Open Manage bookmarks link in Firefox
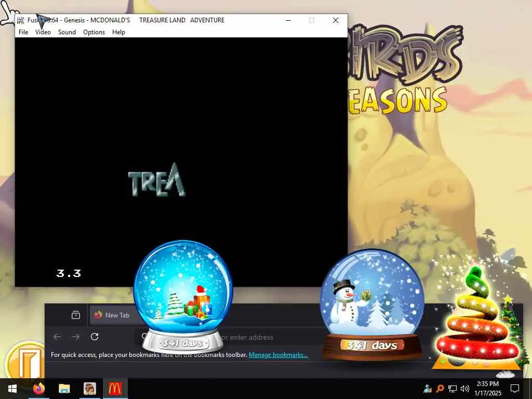 coord(278,354)
